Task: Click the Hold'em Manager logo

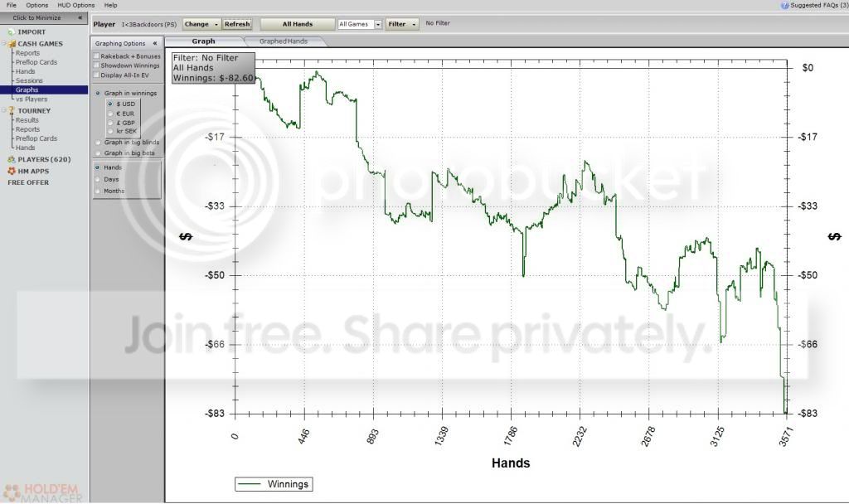Action: (x=43, y=492)
